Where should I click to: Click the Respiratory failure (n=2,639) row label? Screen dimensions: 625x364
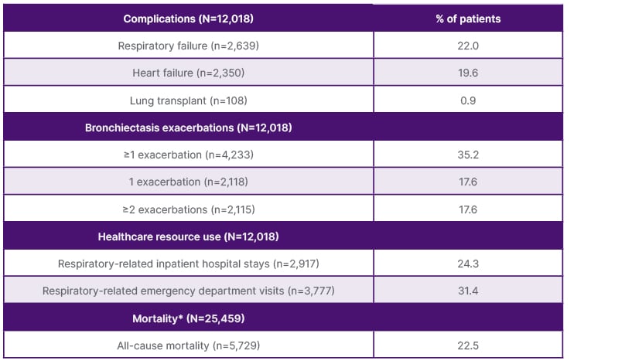coord(188,46)
